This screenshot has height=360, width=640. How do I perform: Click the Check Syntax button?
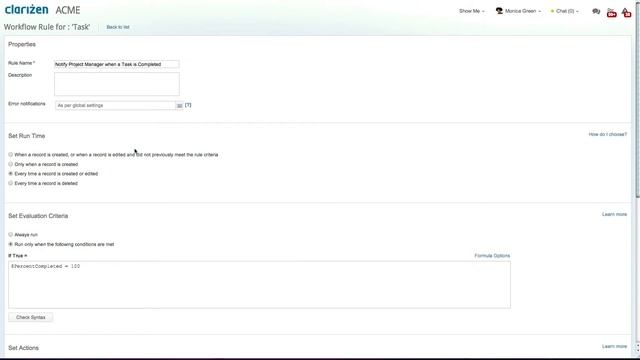31,318
